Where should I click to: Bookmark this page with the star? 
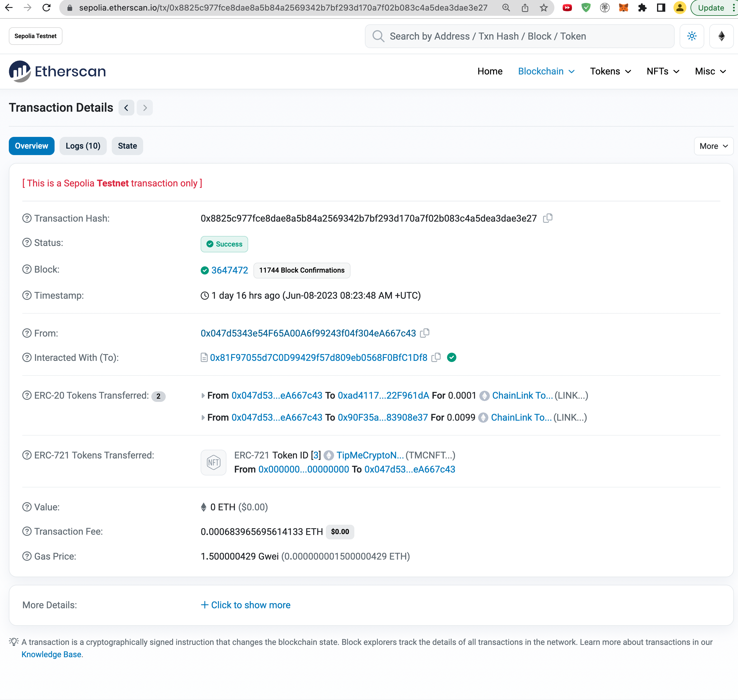point(544,8)
